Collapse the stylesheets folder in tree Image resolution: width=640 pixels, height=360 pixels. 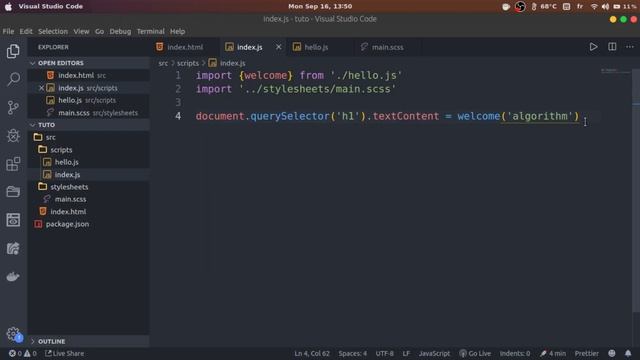click(69, 187)
